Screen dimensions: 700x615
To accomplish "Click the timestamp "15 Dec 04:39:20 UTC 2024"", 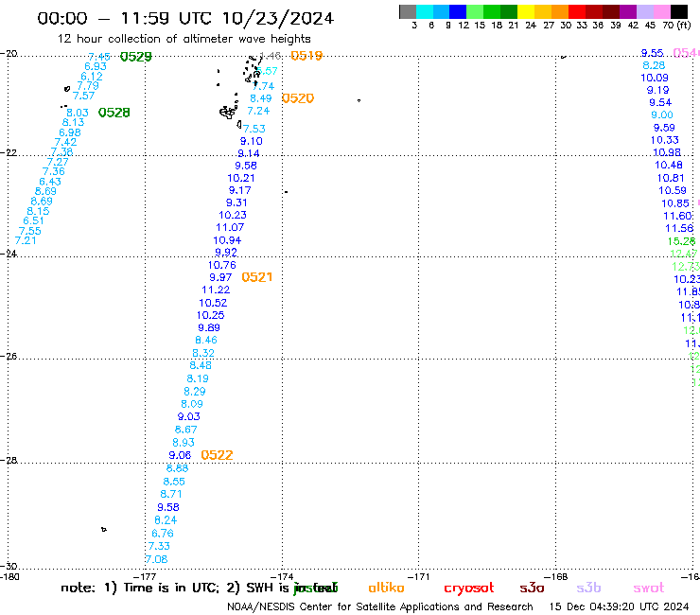I will pos(619,607).
